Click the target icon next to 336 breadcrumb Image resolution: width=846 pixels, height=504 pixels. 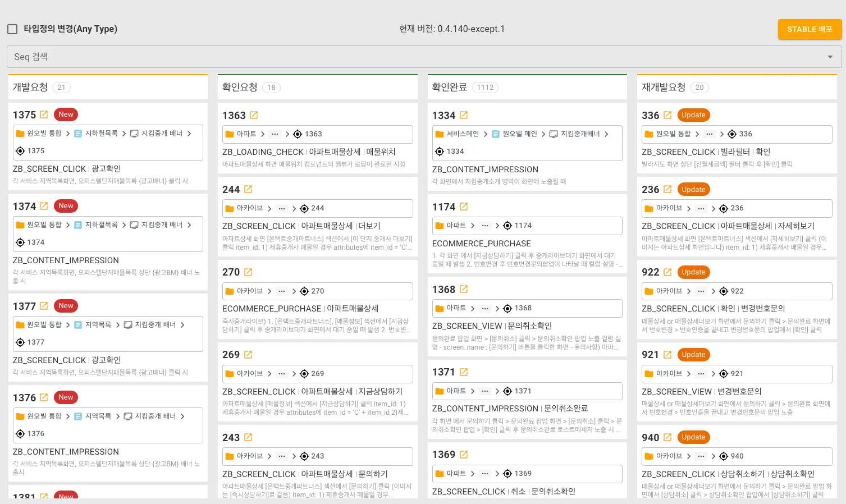coord(732,134)
